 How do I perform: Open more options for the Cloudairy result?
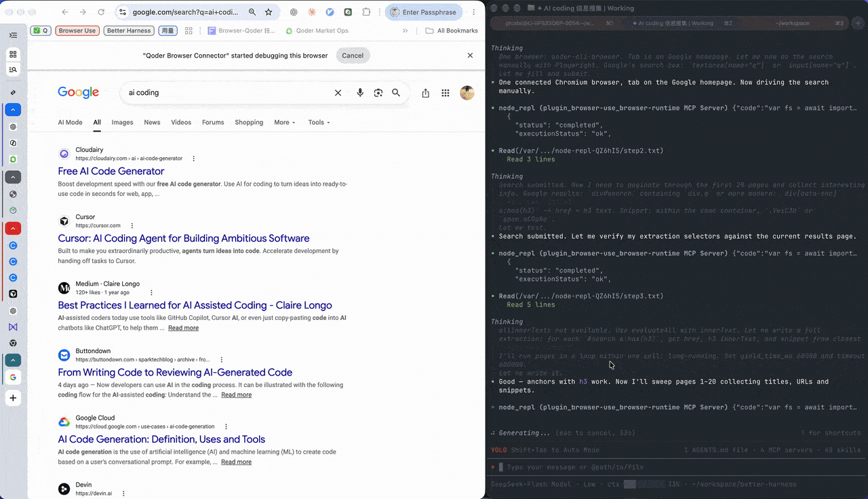(193, 159)
